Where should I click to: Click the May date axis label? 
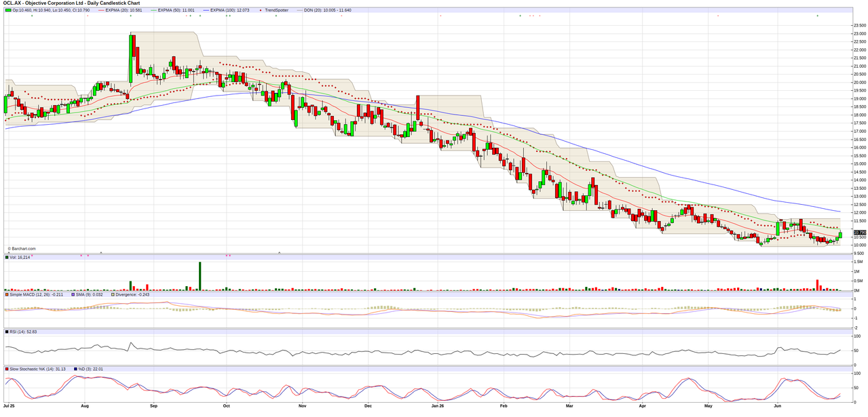point(708,407)
